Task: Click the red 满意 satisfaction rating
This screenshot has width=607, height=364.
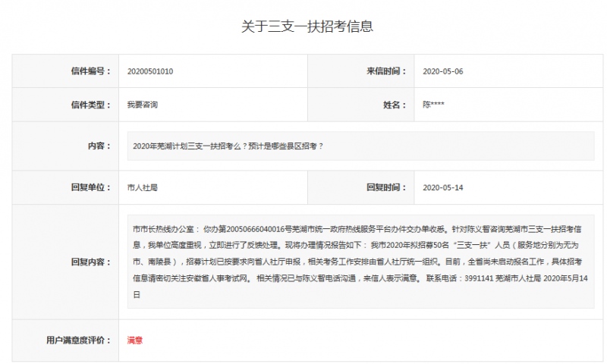Action: (135, 340)
